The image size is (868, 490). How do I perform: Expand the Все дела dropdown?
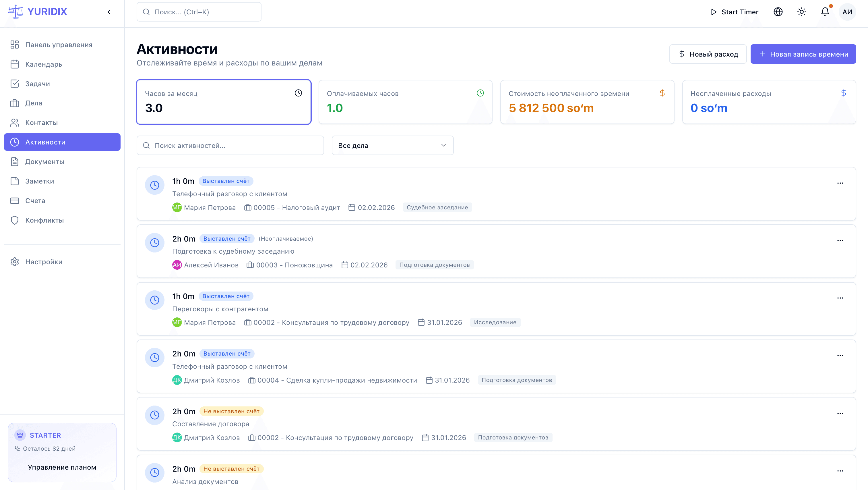(x=393, y=146)
